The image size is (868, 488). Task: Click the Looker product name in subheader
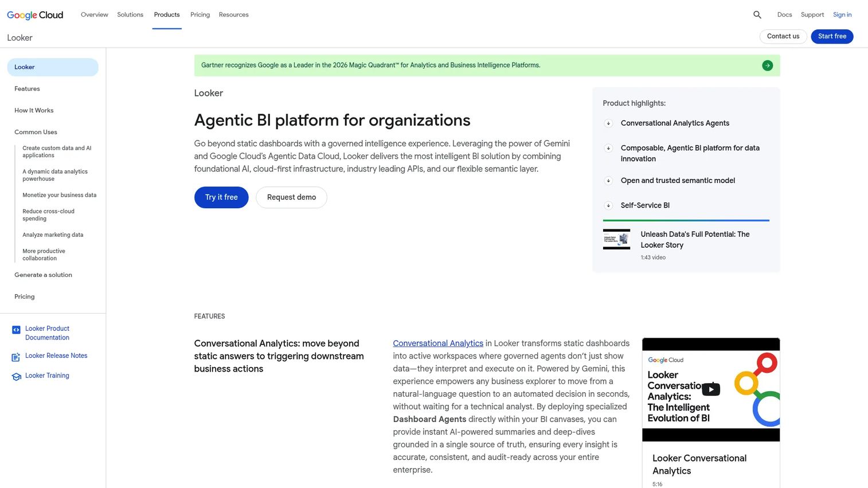[x=20, y=38]
